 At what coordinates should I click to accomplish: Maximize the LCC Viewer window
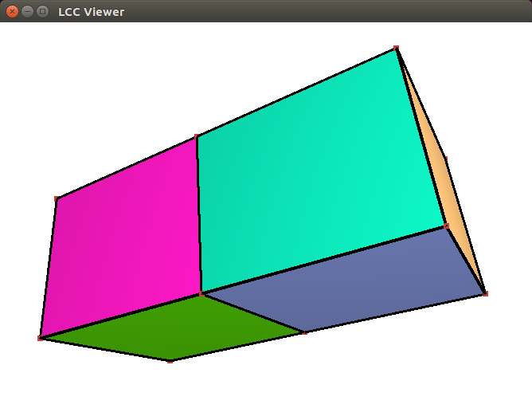tap(42, 11)
